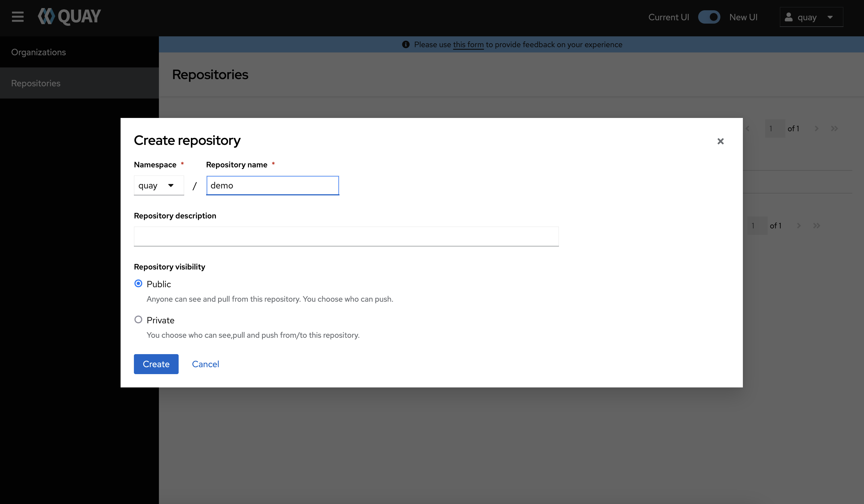Click the user avatar icon
Screen dimensions: 864x504
click(x=788, y=17)
